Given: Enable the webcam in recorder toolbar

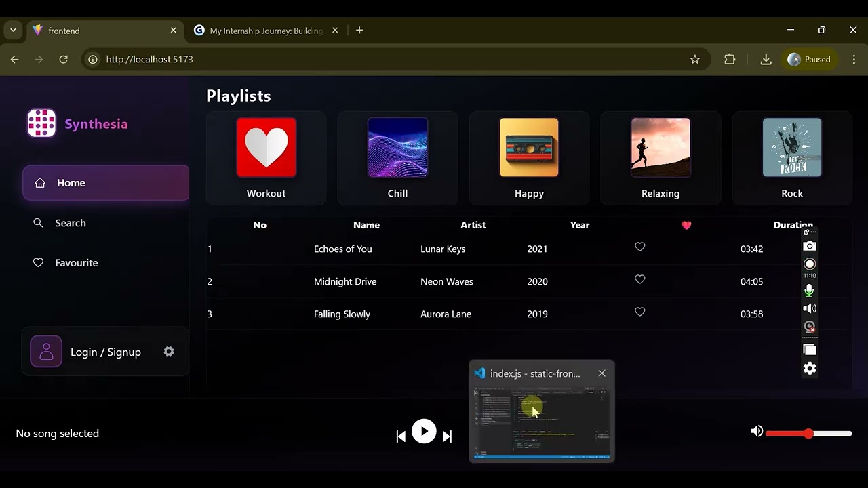Looking at the screenshot, I should coord(810,327).
